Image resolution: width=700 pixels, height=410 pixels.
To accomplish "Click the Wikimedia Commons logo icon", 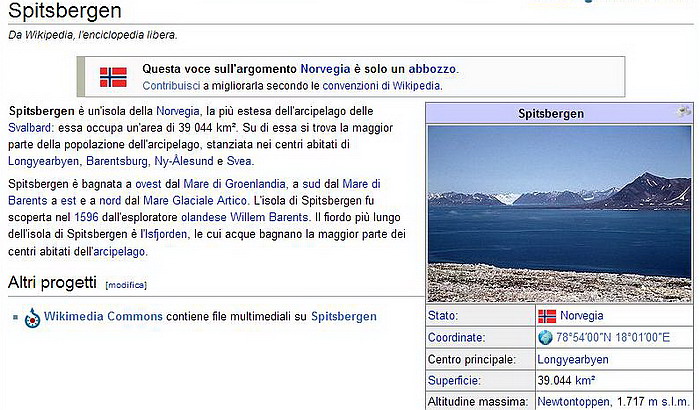I will pos(32,318).
